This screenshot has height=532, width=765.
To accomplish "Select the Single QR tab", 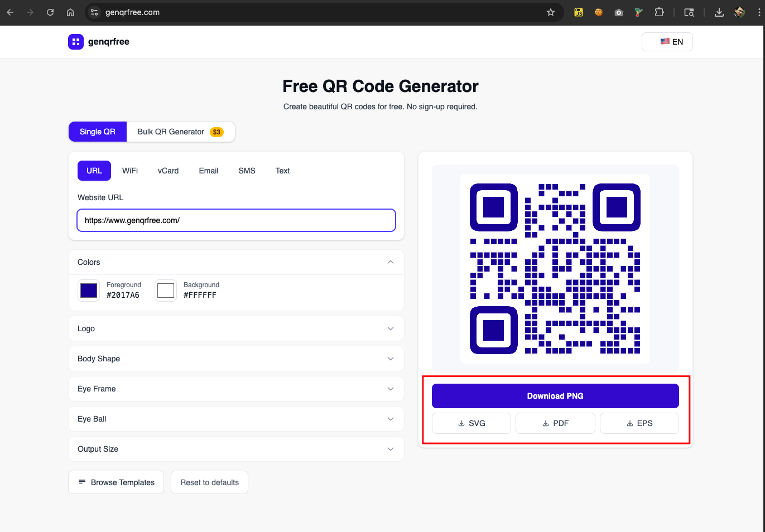I will click(x=98, y=132).
